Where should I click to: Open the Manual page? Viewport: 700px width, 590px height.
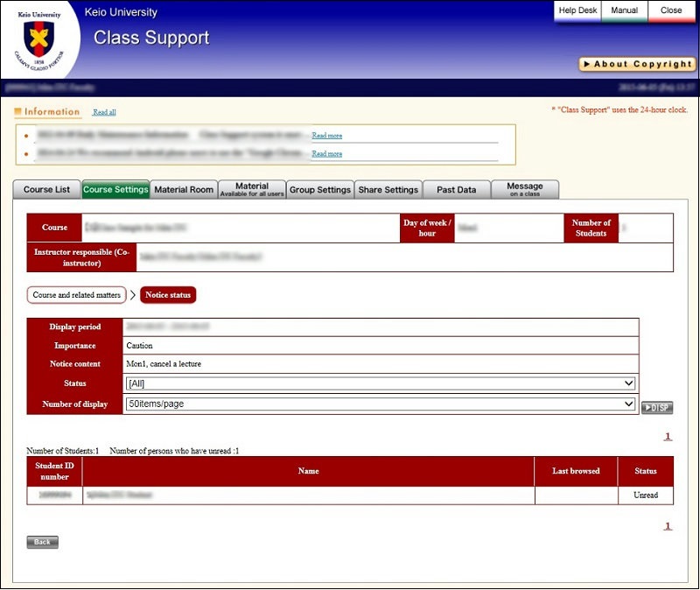click(625, 11)
